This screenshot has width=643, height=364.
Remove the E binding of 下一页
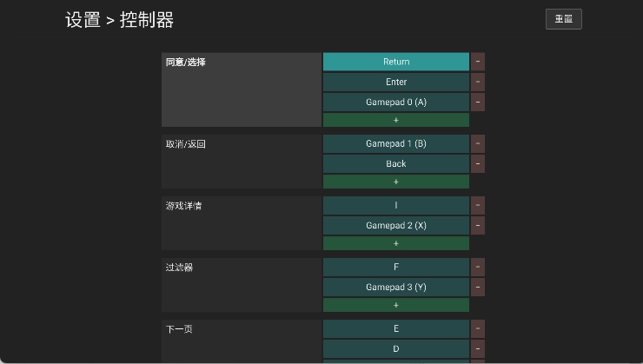[x=478, y=328]
